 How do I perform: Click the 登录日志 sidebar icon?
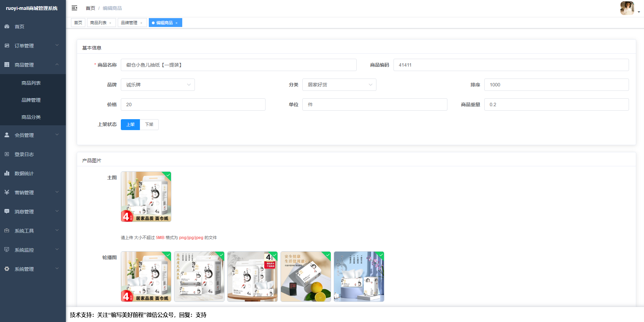tap(7, 154)
